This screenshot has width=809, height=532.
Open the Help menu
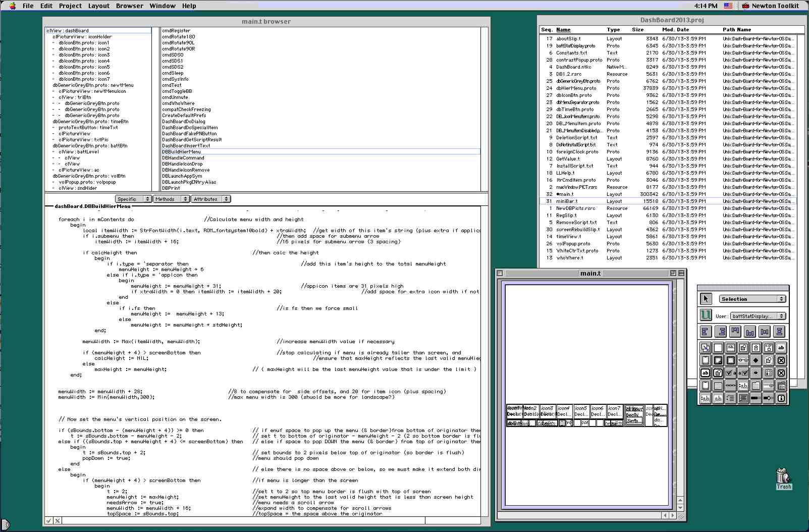coord(189,6)
